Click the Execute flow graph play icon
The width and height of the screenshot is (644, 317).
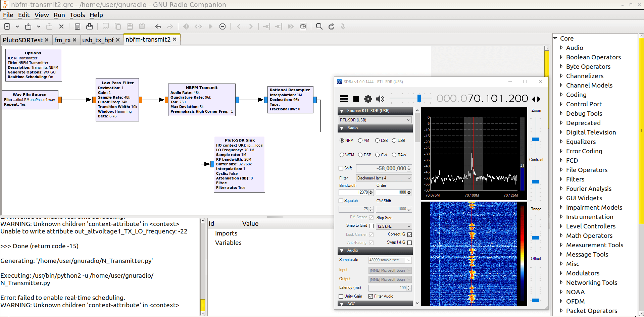pyautogui.click(x=210, y=27)
